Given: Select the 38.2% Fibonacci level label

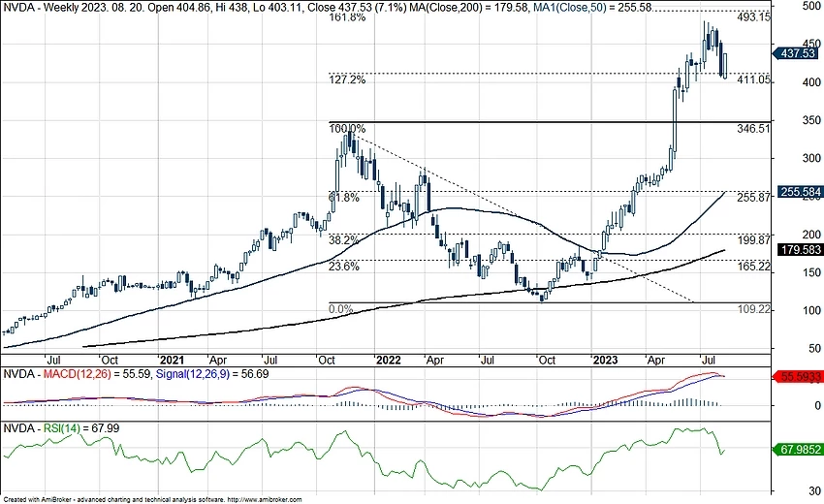Looking at the screenshot, I should point(344,240).
